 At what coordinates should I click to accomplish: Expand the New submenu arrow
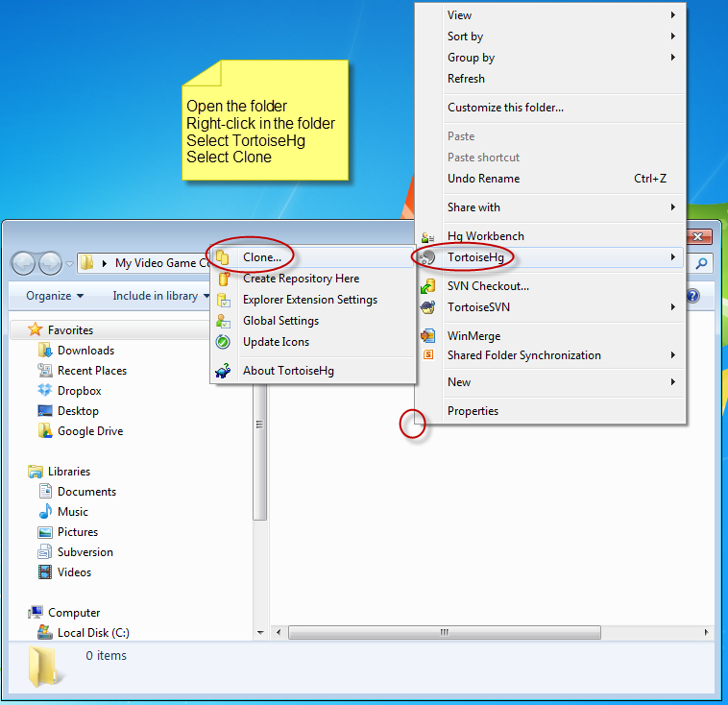[x=672, y=381]
